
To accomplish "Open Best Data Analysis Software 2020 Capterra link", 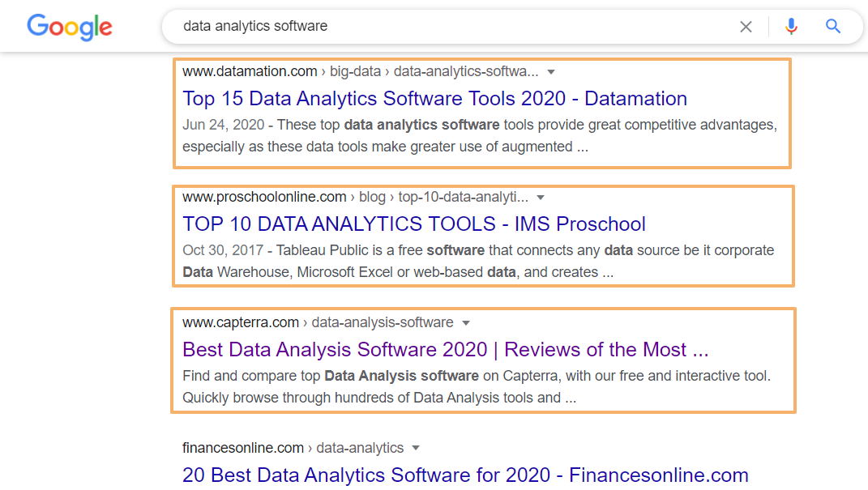I will (x=446, y=350).
